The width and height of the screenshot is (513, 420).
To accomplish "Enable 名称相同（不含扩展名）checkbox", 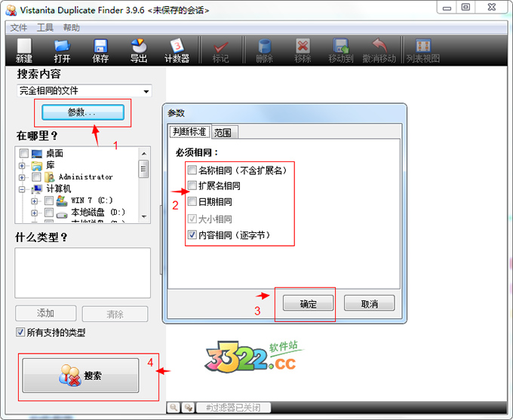I will tap(192, 170).
